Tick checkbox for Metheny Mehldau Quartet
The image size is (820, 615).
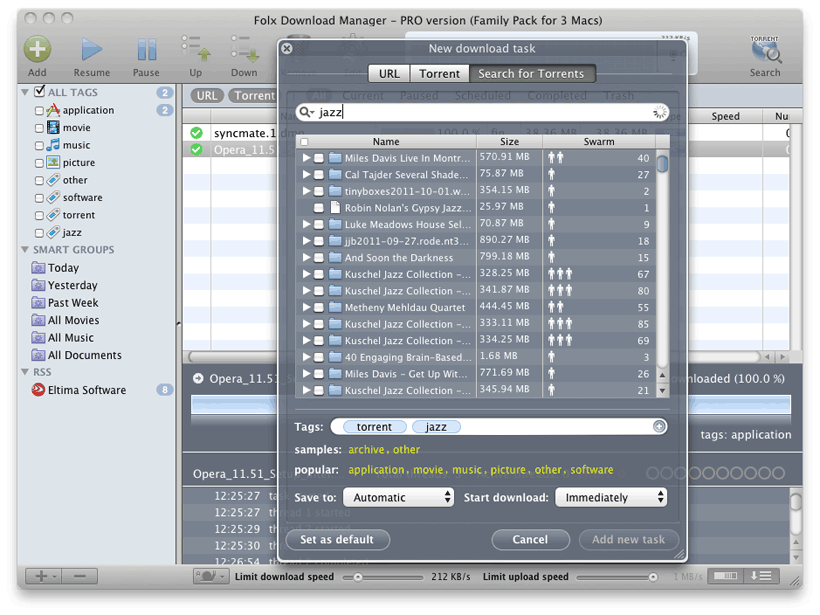click(318, 308)
